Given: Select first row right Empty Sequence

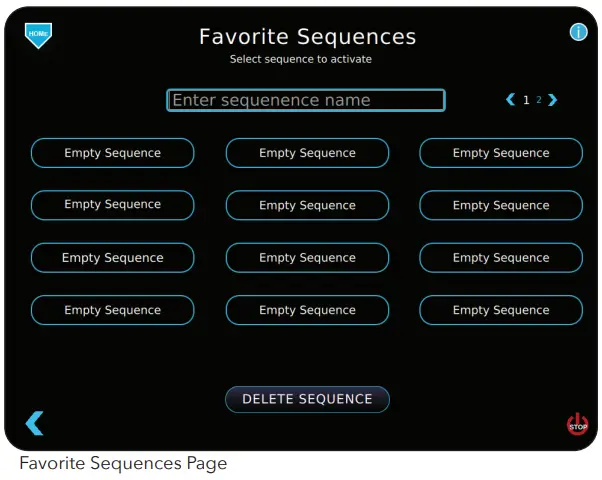Looking at the screenshot, I should [x=500, y=153].
